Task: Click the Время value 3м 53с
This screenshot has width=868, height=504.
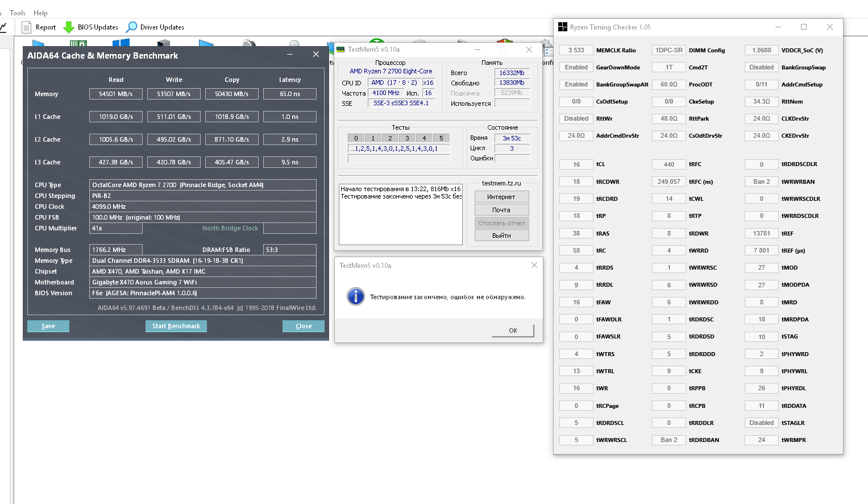Action: [x=512, y=138]
